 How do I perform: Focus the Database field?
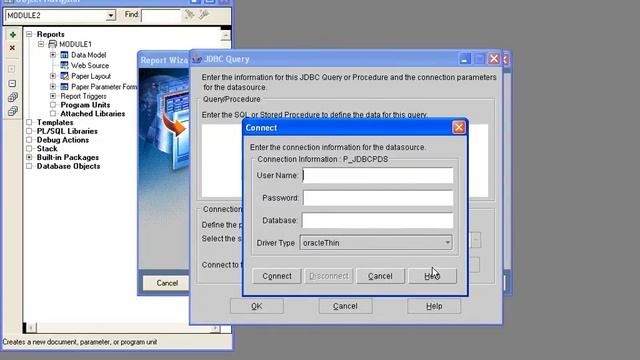[x=378, y=220]
